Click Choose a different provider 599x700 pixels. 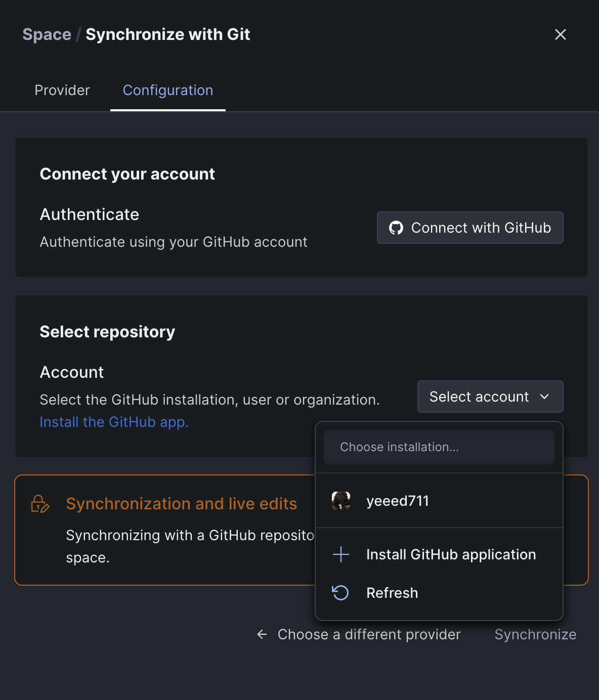point(369,634)
